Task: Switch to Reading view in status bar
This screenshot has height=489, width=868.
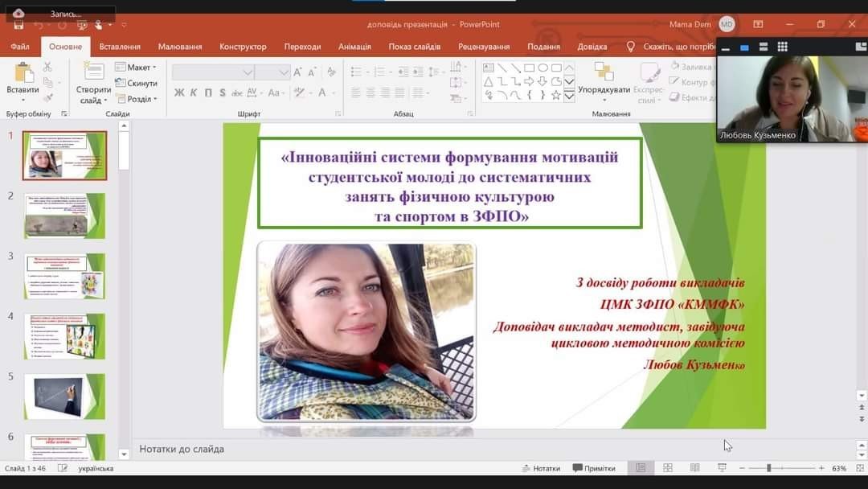Action: [694, 468]
